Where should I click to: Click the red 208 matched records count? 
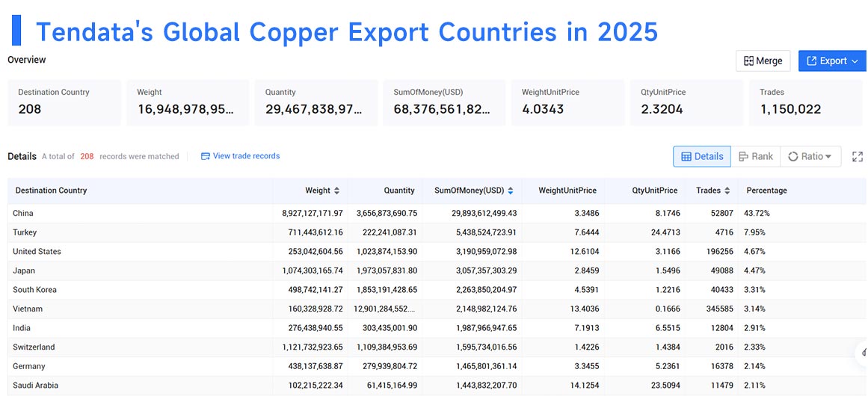click(87, 156)
